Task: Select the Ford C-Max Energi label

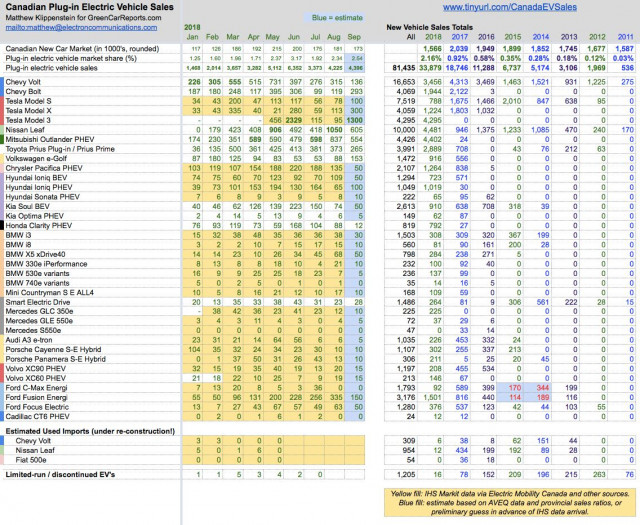Action: (x=36, y=388)
